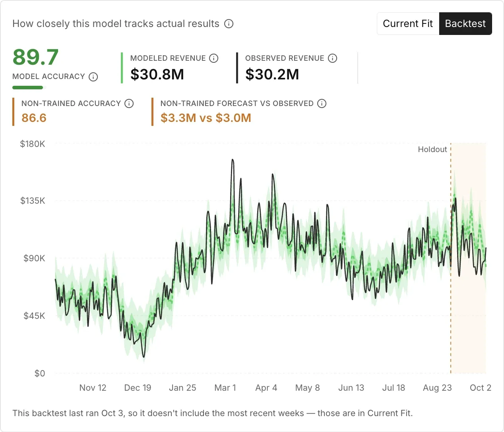This screenshot has height=432, width=504.
Task: Select the $3.3M vs $3.0M comparison
Action: (x=206, y=118)
